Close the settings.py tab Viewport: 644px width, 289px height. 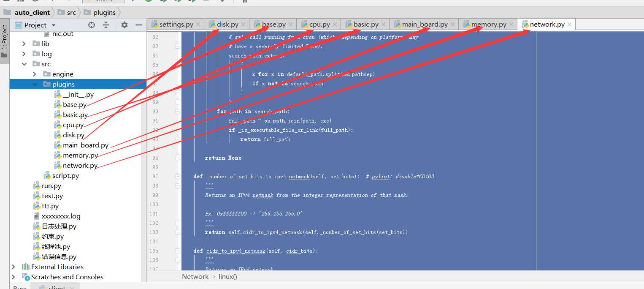198,25
